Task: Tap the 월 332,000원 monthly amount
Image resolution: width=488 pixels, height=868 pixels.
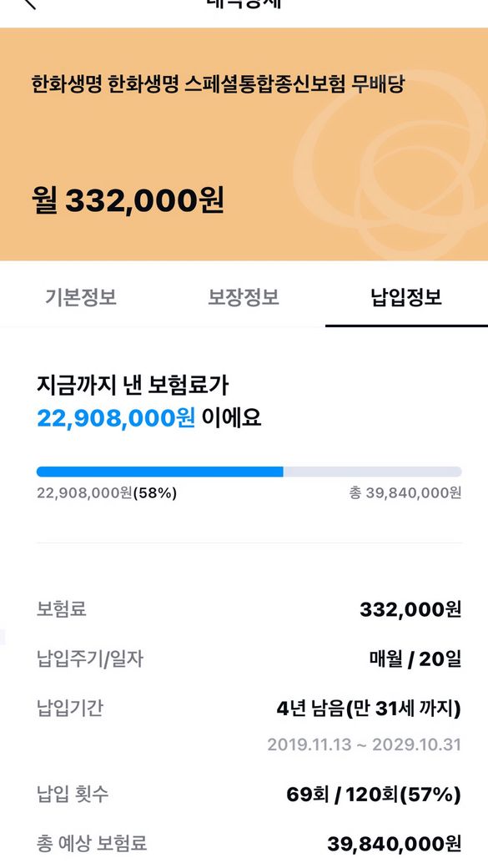Action: pos(128,199)
